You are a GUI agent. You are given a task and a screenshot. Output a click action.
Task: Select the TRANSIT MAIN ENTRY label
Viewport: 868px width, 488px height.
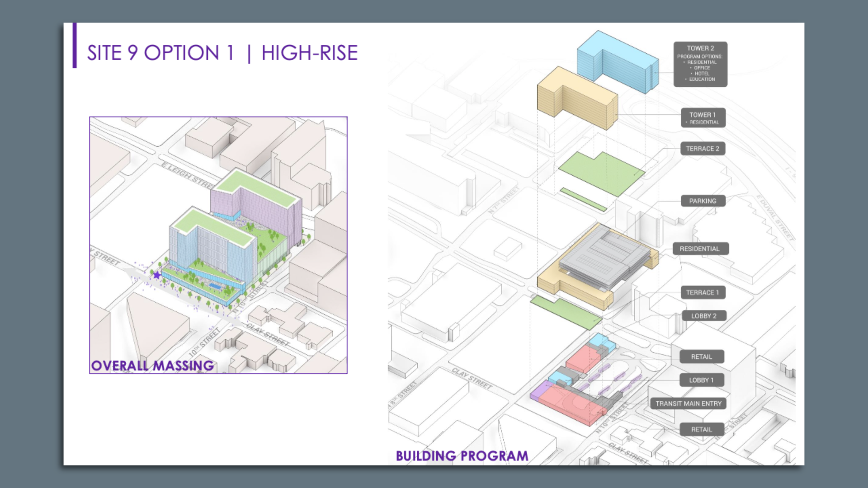[x=689, y=403]
